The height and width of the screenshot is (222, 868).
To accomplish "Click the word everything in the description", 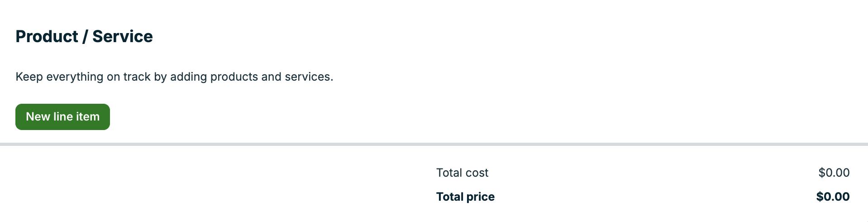I will click(75, 77).
